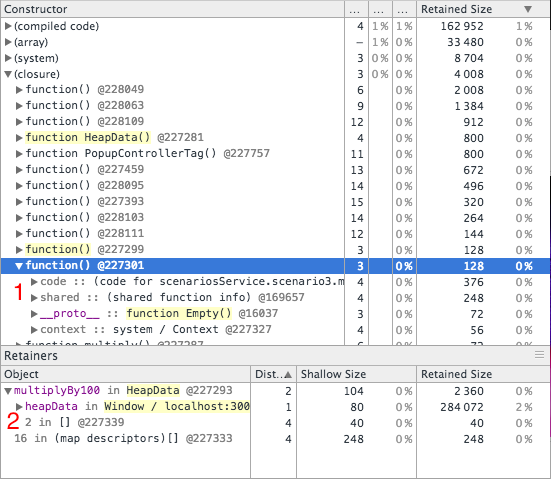Click the highlighted HeapData in retainers
Viewport: 551px width, 479px height.
pos(153,390)
